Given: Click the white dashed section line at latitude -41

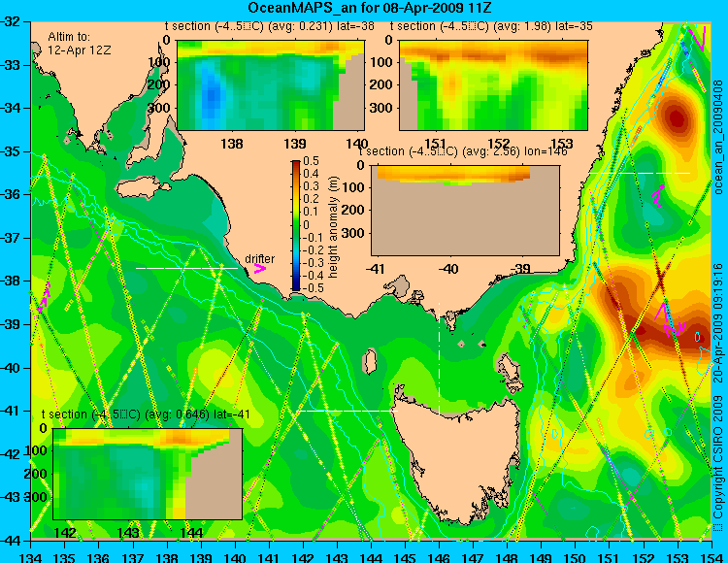Looking at the screenshot, I should 347,411.
